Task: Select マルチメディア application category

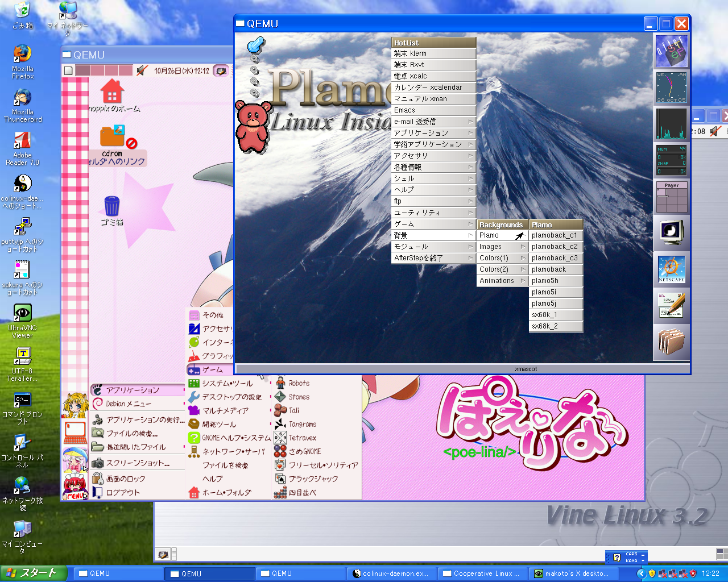Action: 228,411
